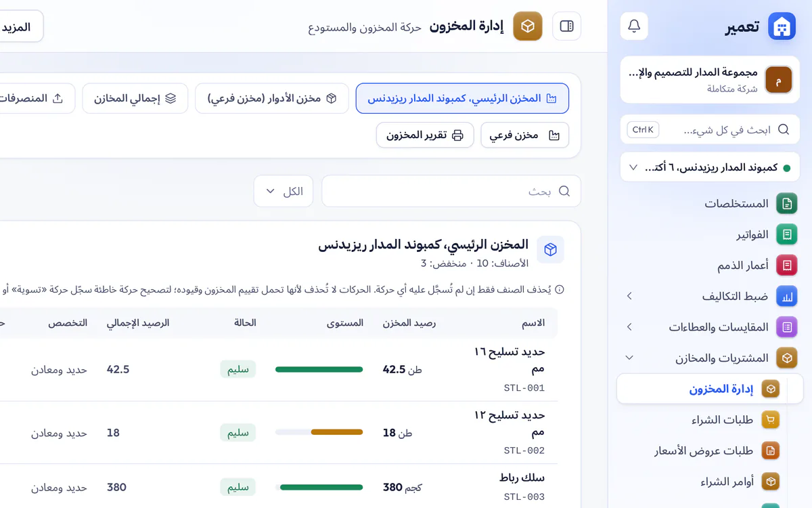Expand the المقايسات والعطاءات section chevron
This screenshot has height=508, width=812.
(x=629, y=327)
